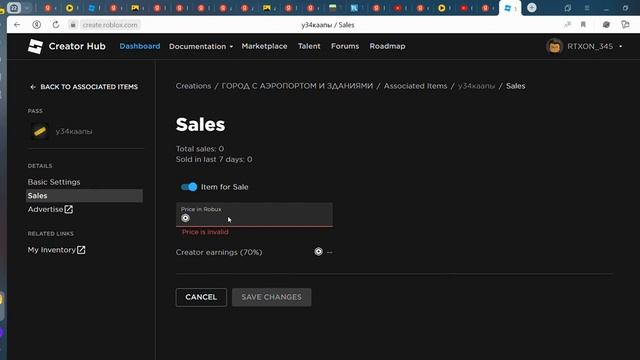Click the Sales breadcrumb text
Viewport: 640px width, 360px height.
point(516,86)
